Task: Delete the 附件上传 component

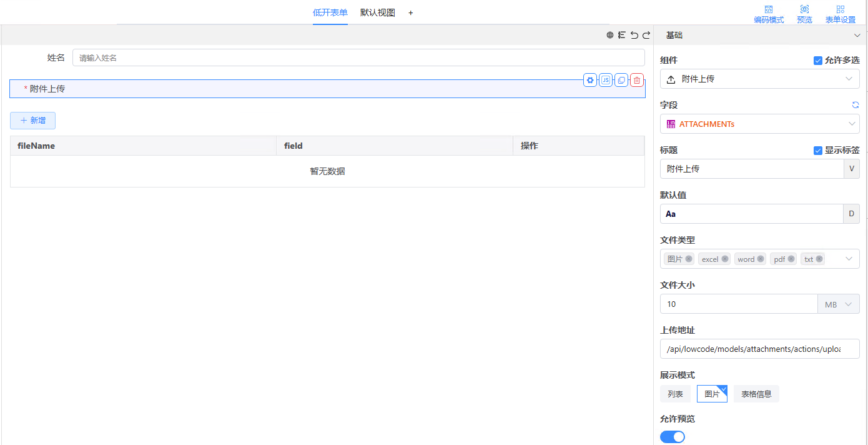Action: click(x=637, y=80)
